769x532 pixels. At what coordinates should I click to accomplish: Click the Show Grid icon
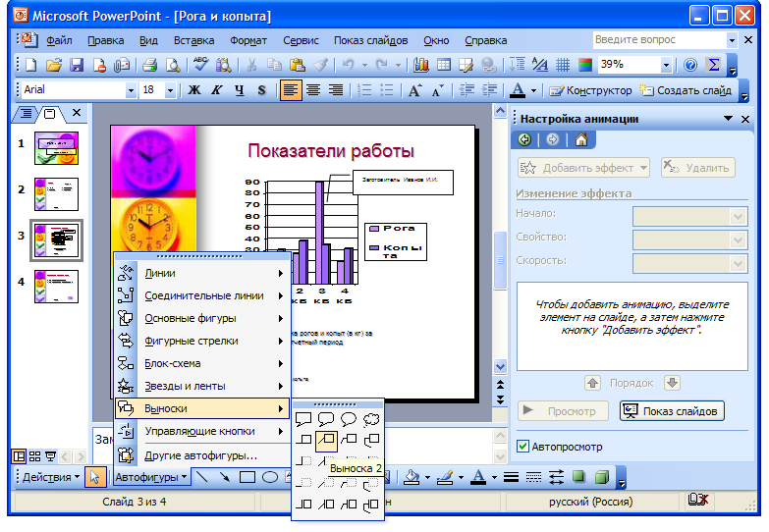pyautogui.click(x=563, y=65)
